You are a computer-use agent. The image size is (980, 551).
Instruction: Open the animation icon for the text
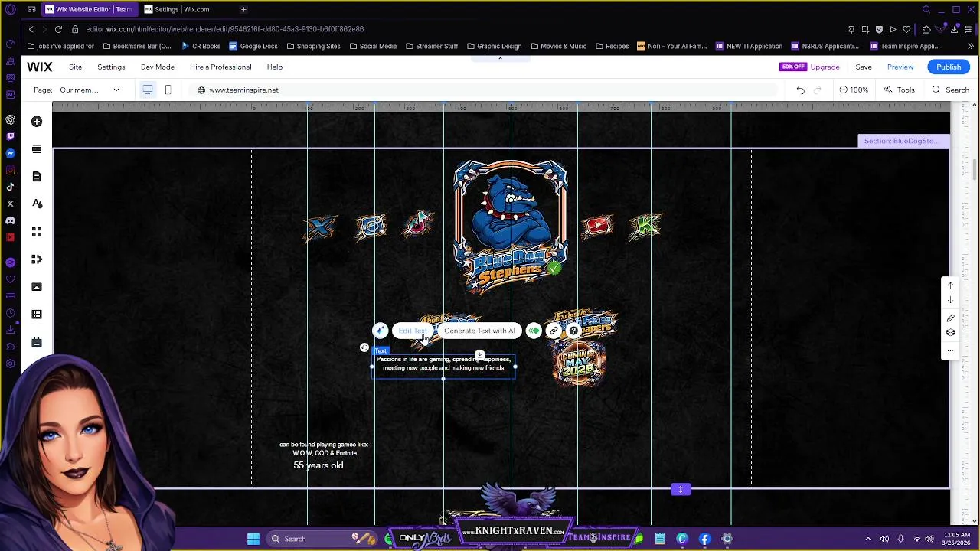click(534, 331)
